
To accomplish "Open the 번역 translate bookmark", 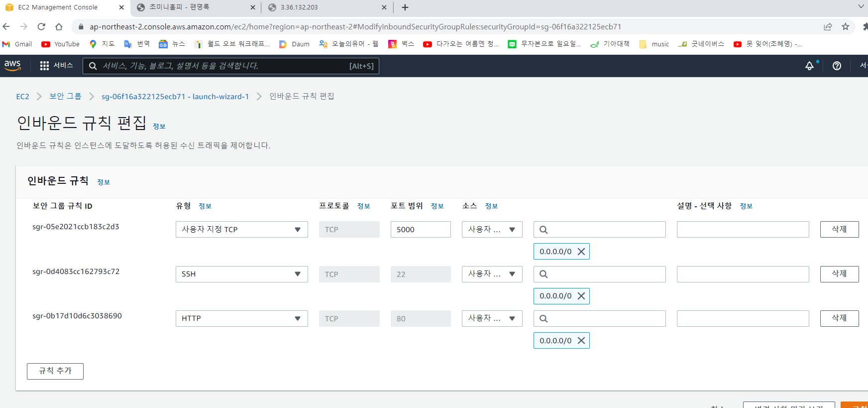I will coord(137,44).
